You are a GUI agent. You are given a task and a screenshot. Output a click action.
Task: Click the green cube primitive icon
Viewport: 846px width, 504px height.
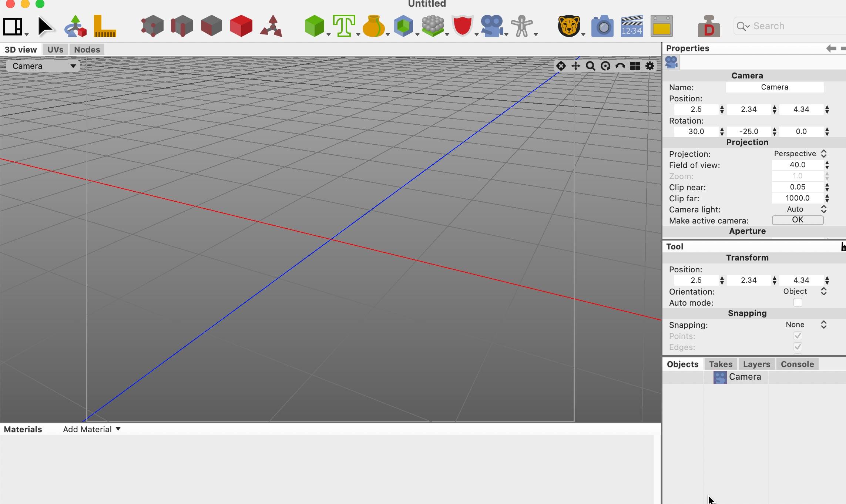tap(314, 26)
